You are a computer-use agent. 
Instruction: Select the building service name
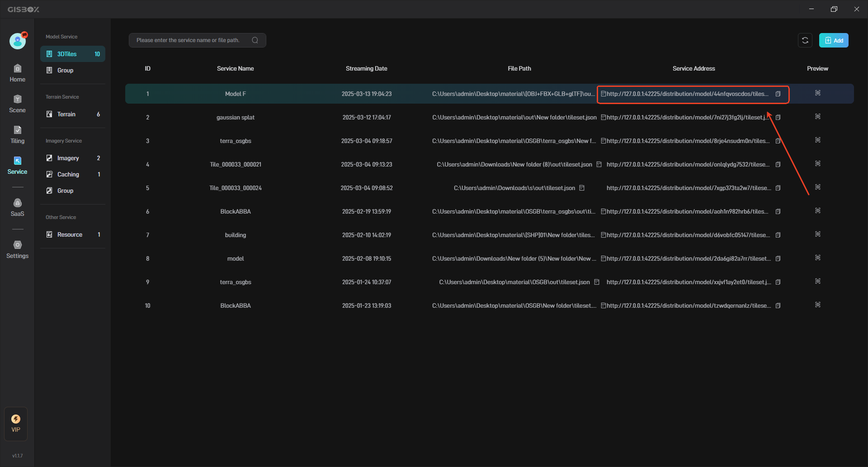[236, 235]
